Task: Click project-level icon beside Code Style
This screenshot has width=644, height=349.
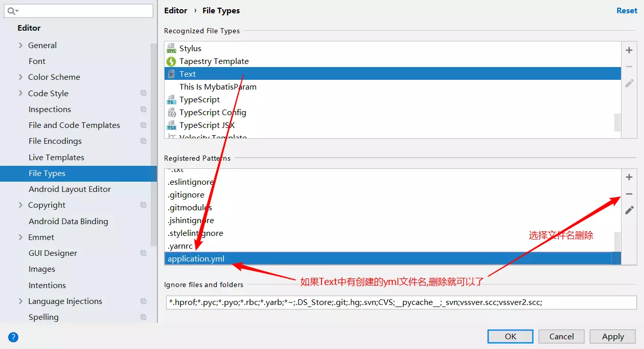Action: (x=144, y=93)
